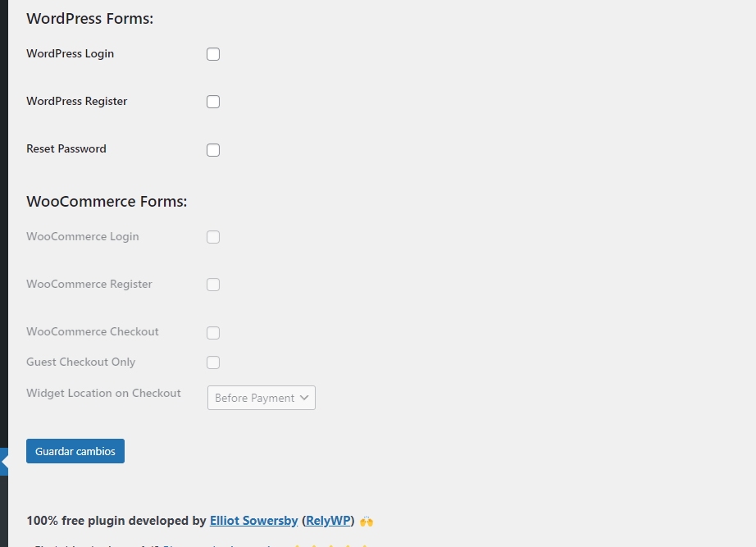This screenshot has width=756, height=547.
Task: Tick the WordPress Register checkbox
Action: (213, 102)
